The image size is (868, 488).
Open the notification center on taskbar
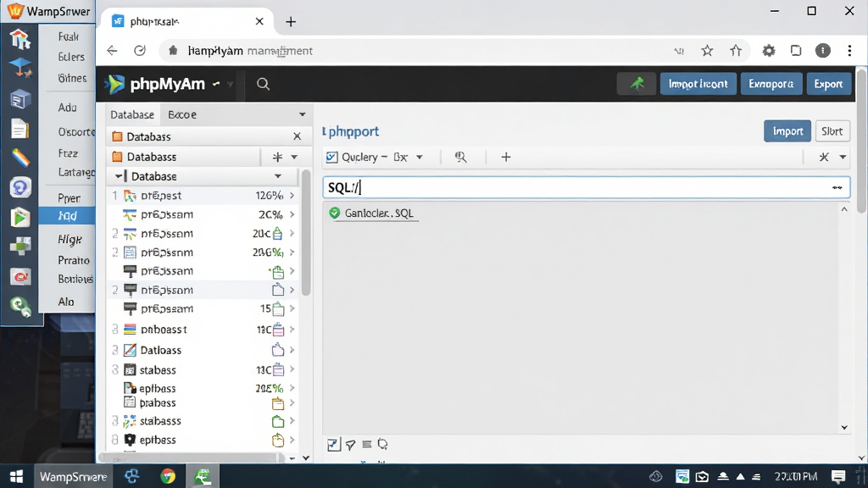pyautogui.click(x=838, y=476)
